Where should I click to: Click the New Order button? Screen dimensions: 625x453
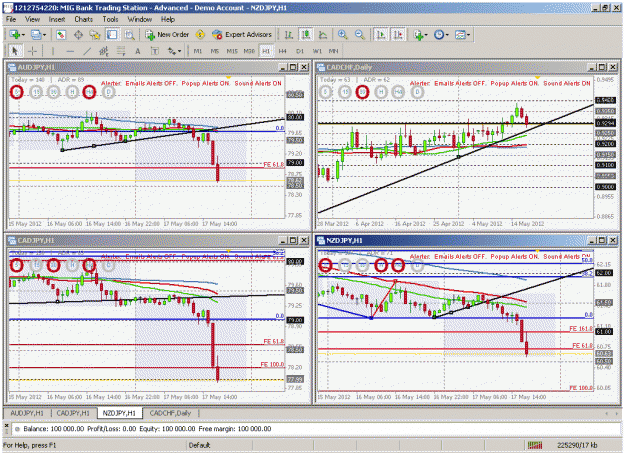pyautogui.click(x=167, y=35)
